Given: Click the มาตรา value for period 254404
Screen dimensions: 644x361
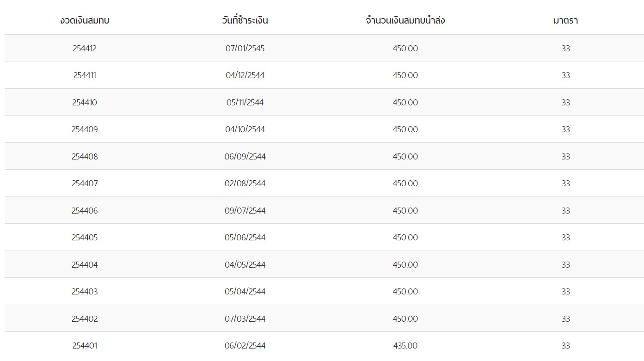Looking at the screenshot, I should click(565, 264).
